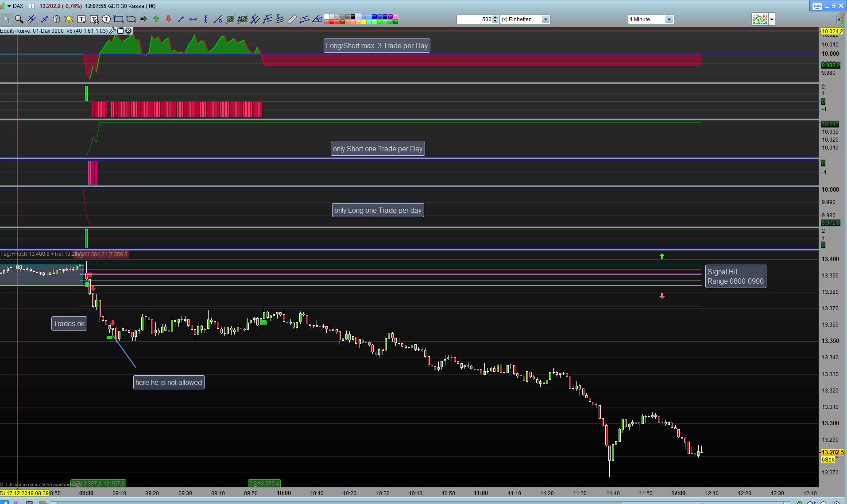Click the DAX instrument name in title bar
Screen dimensions: 847x504
(x=18, y=6)
